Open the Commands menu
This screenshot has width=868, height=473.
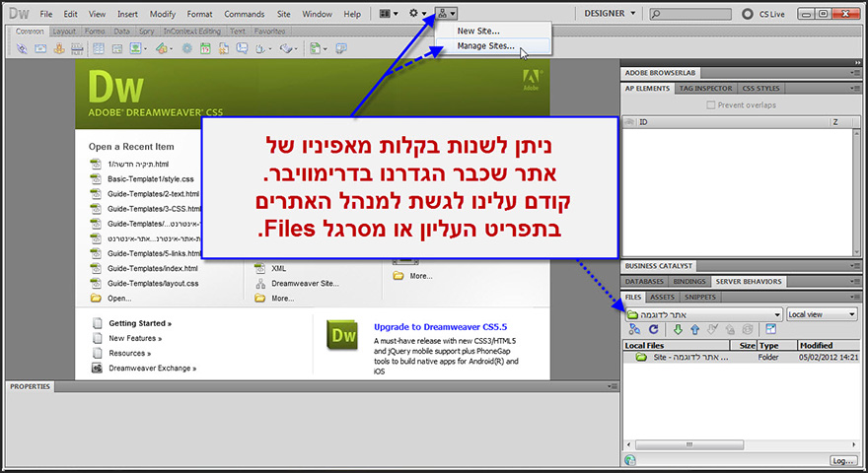tap(245, 14)
